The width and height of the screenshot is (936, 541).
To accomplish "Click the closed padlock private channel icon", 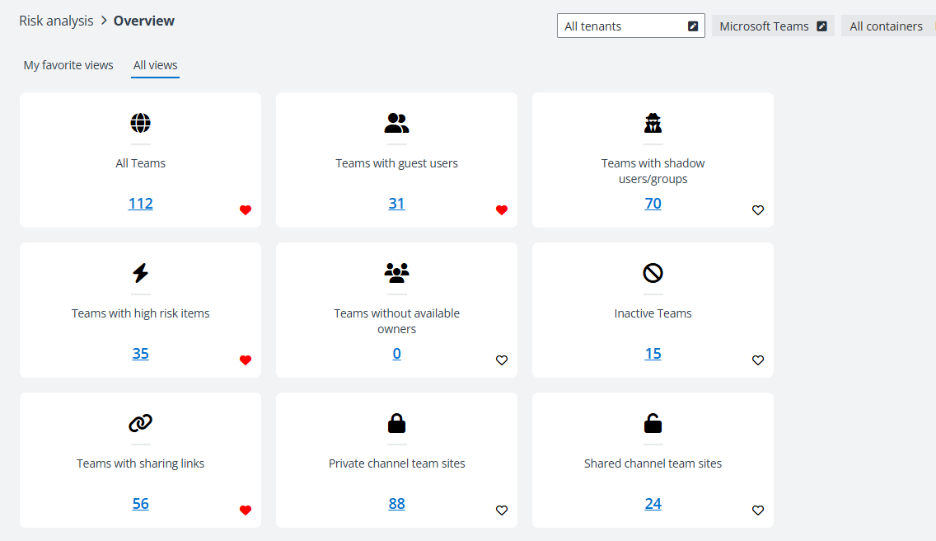I will click(397, 423).
